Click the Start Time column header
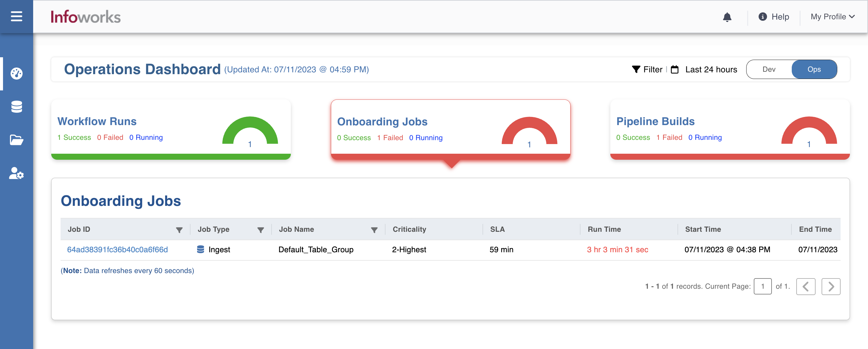The image size is (868, 349). 703,229
